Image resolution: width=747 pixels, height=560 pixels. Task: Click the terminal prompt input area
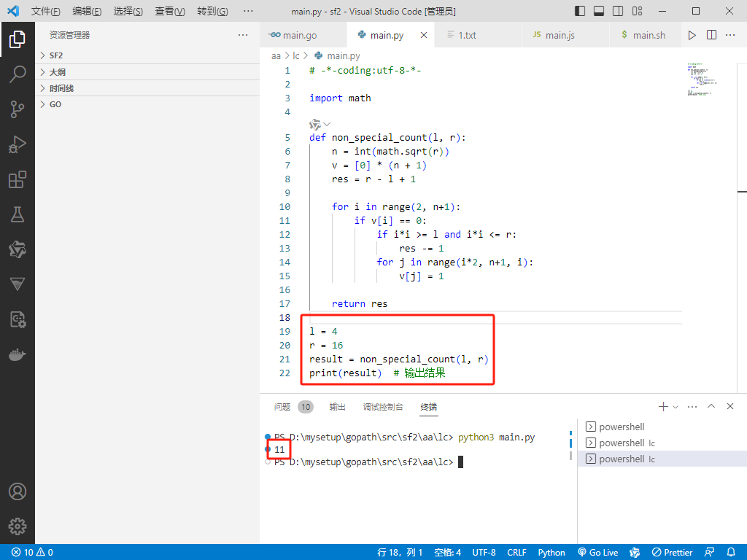[460, 462]
